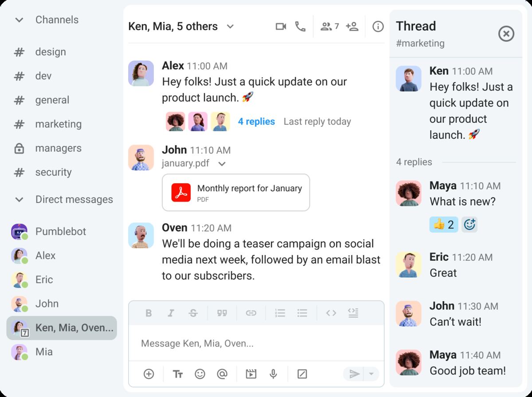Click the message input field

(x=256, y=343)
